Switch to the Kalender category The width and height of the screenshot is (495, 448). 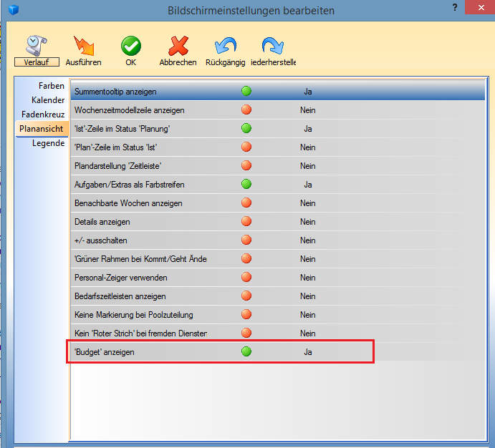[x=48, y=100]
